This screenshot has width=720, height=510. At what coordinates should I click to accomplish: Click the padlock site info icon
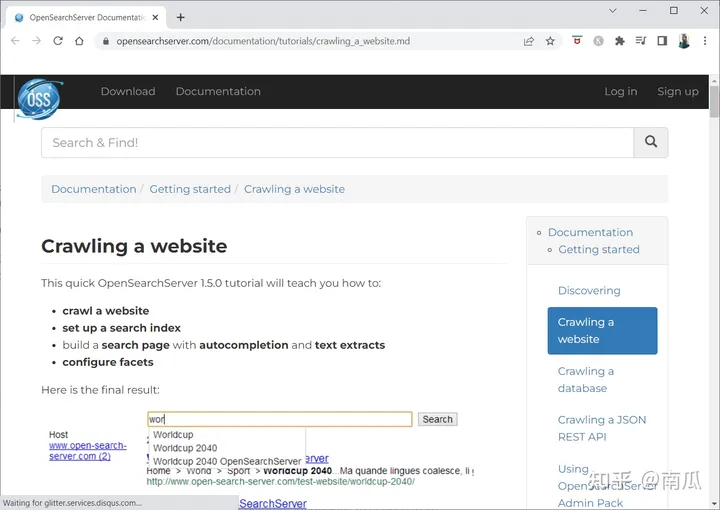point(106,41)
